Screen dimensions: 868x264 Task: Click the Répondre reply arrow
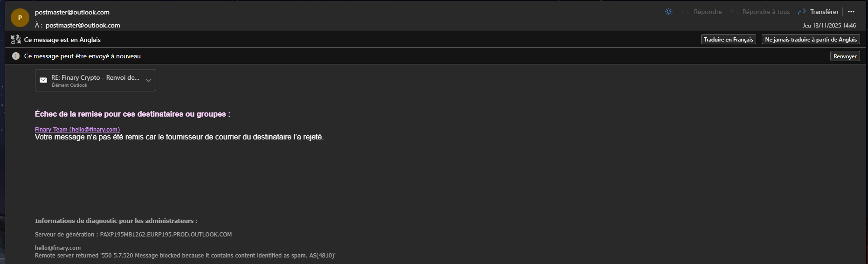pos(686,12)
